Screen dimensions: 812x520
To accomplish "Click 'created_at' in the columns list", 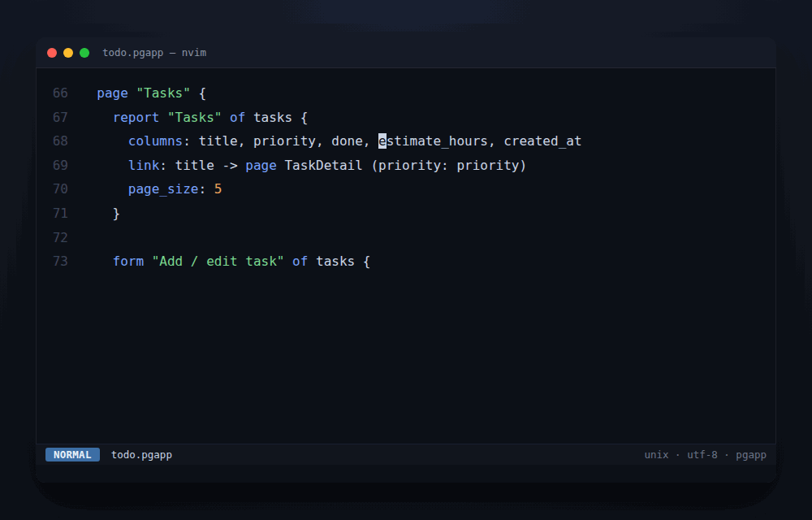I will pyautogui.click(x=542, y=141).
